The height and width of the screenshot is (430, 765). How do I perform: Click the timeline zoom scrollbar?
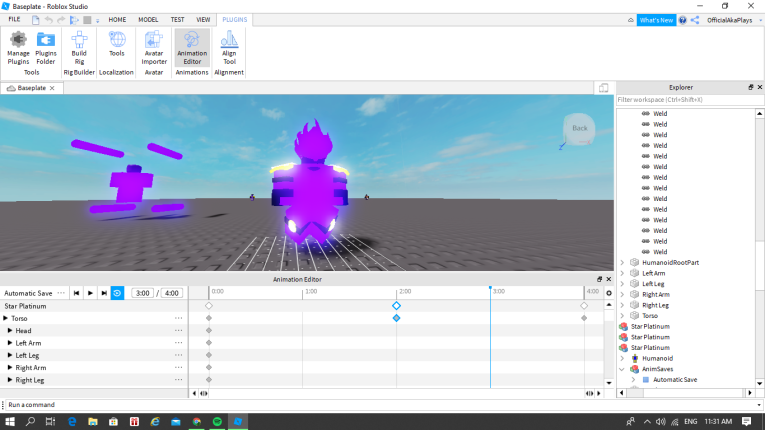(x=396, y=393)
